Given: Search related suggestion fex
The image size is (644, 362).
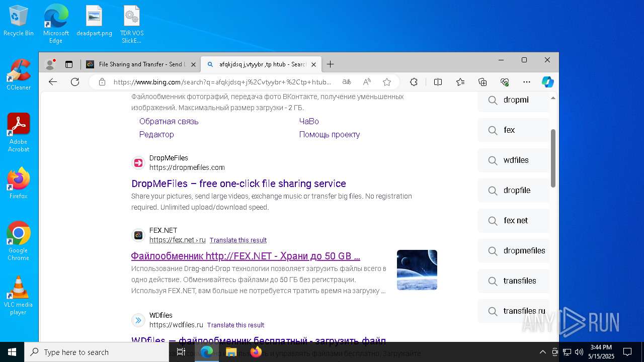Looking at the screenshot, I should [514, 130].
